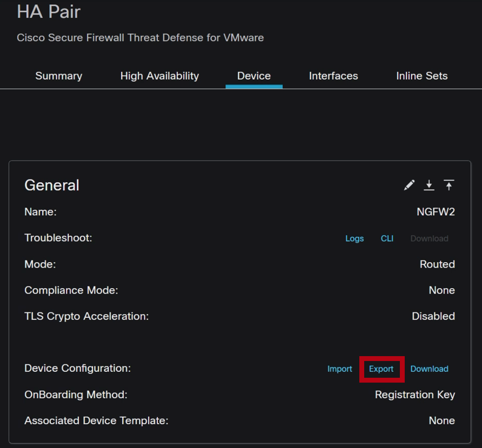The width and height of the screenshot is (482, 448).
Task: Select the Device tab
Action: 254,76
